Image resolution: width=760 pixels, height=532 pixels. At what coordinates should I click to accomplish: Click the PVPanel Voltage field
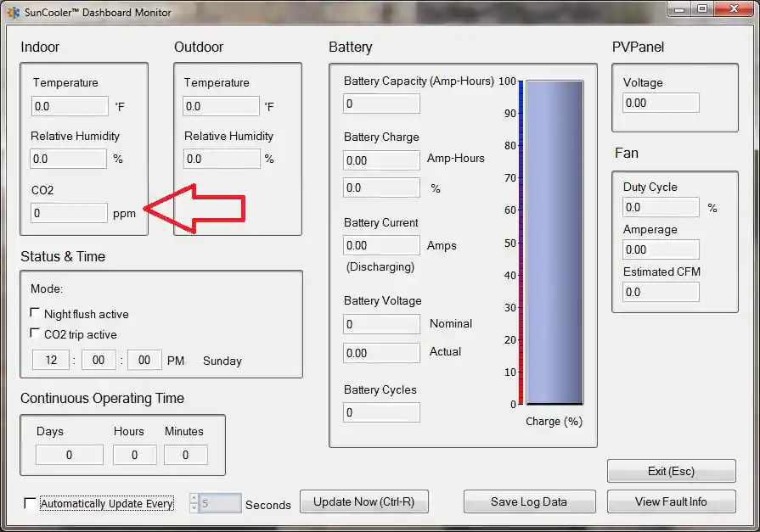pos(661,103)
